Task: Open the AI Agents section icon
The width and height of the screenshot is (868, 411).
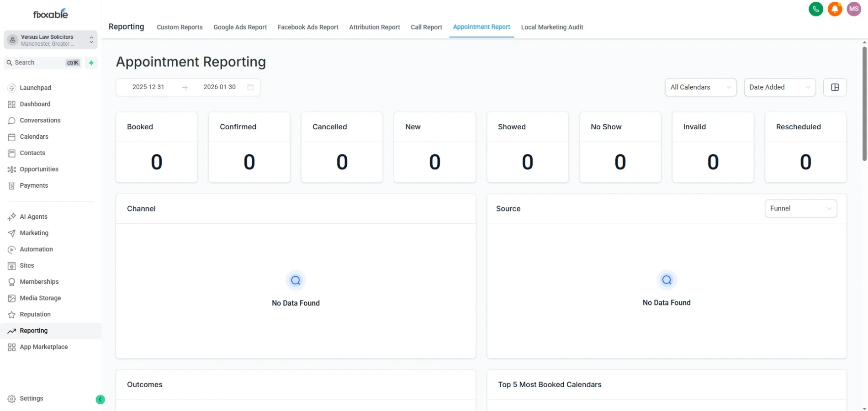Action: coord(11,216)
